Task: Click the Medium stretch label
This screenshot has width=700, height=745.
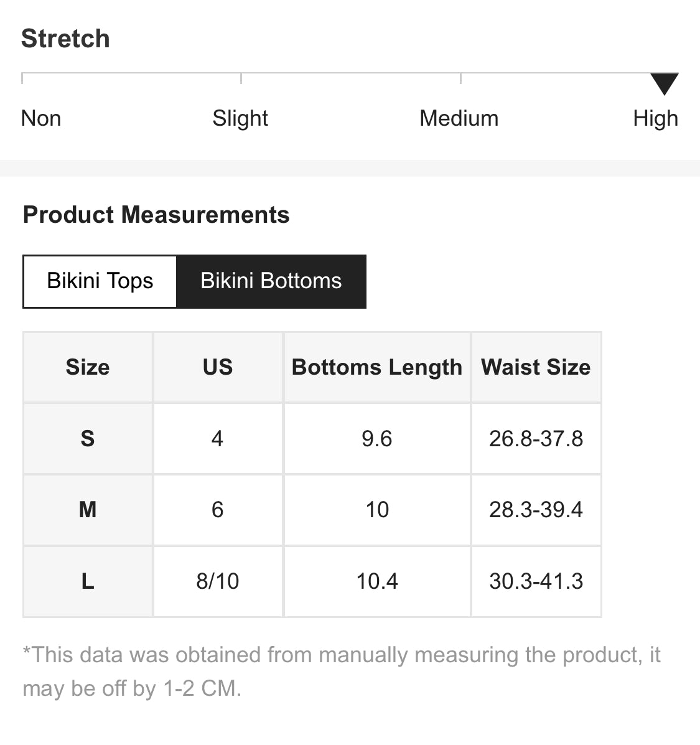Action: coord(459,118)
